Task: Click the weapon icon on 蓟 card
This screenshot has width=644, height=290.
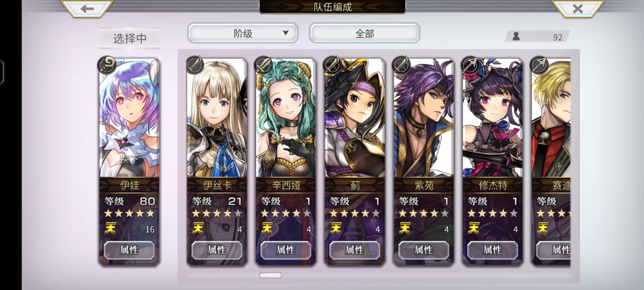Action: point(332,65)
